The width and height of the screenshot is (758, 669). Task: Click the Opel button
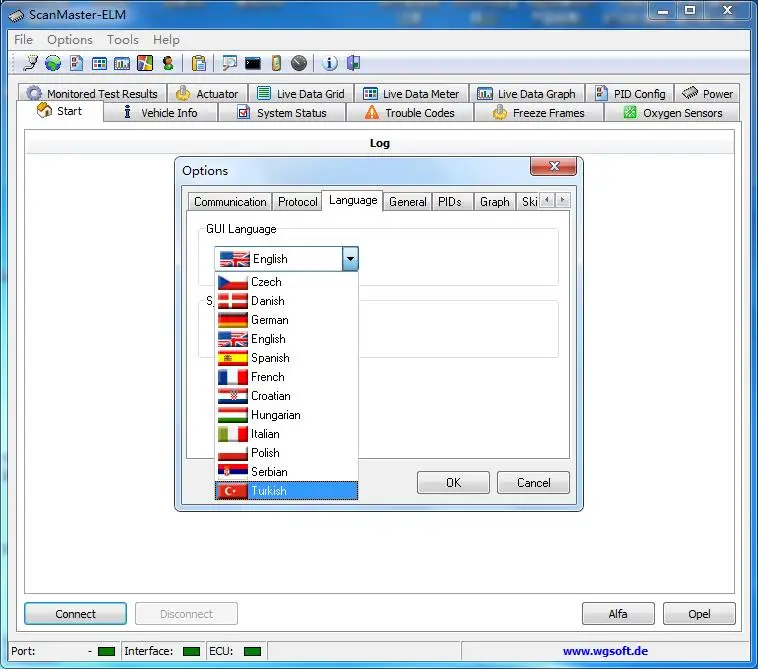pos(699,613)
